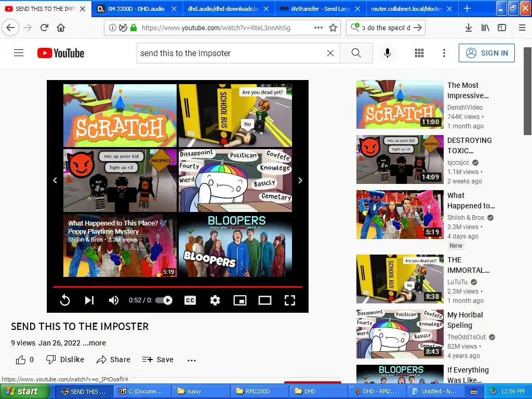Save video to a playlist
This screenshot has width=532, height=399.
pos(158,360)
